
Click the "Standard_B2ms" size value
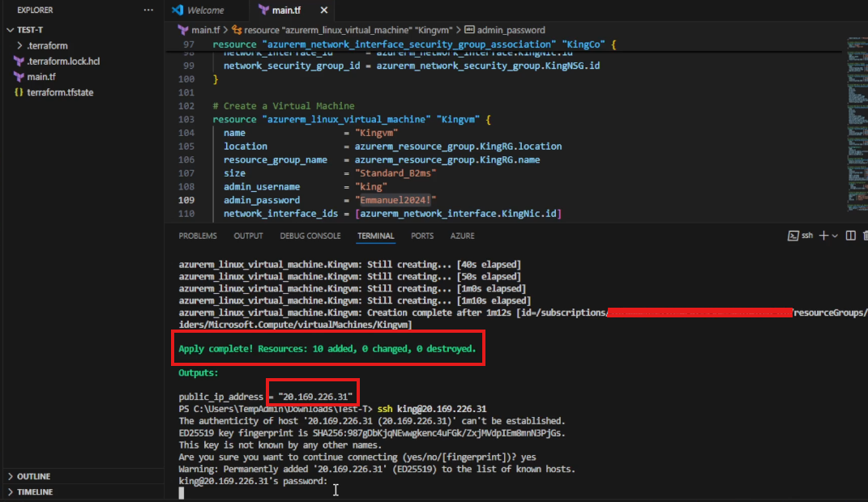point(396,173)
